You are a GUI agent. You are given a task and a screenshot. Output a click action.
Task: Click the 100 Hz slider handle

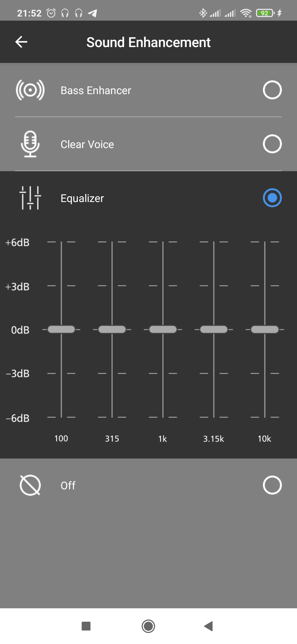[61, 329]
